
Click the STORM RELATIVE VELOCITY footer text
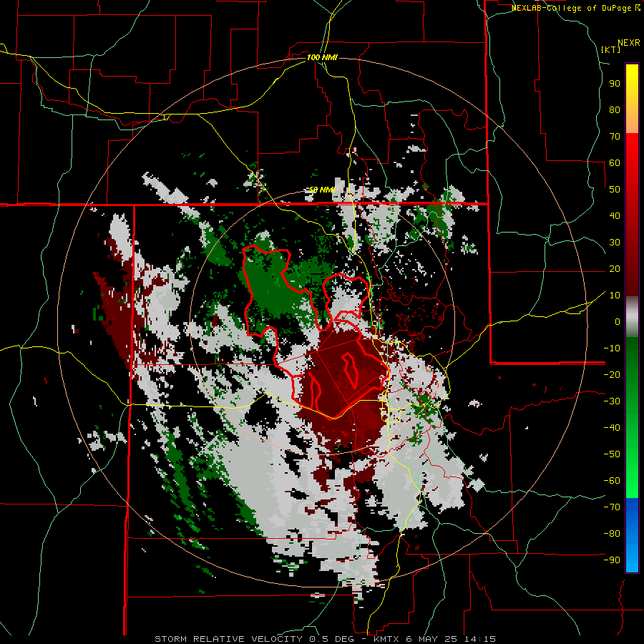(x=228, y=639)
